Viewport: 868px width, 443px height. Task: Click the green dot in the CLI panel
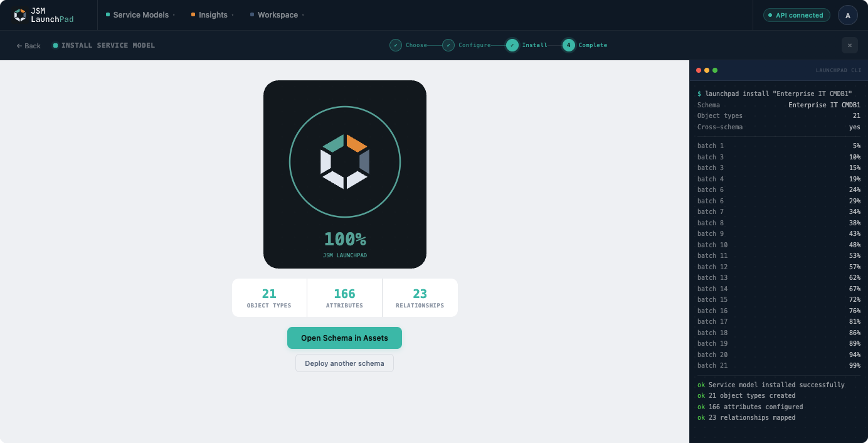coord(715,70)
